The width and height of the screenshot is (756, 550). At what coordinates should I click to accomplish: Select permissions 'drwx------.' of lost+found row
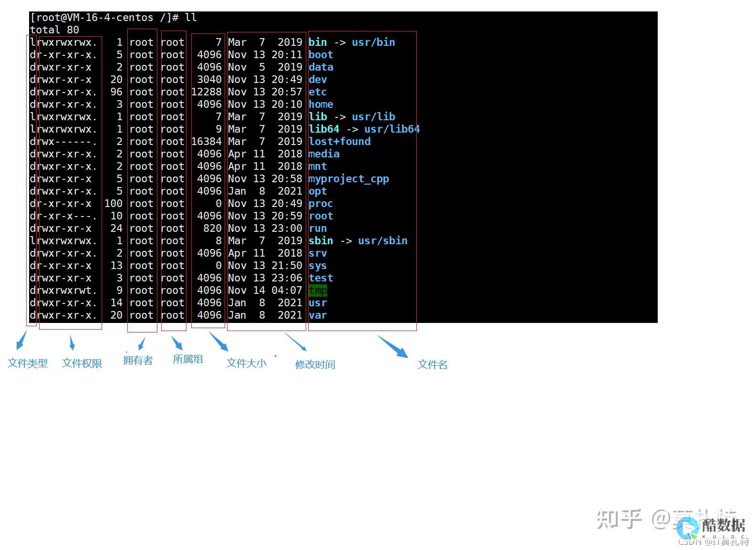tap(63, 142)
